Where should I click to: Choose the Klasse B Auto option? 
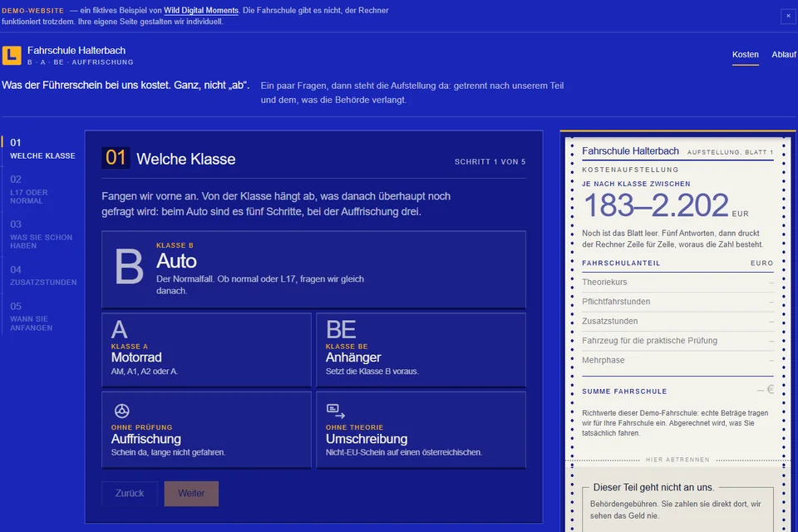pos(313,270)
